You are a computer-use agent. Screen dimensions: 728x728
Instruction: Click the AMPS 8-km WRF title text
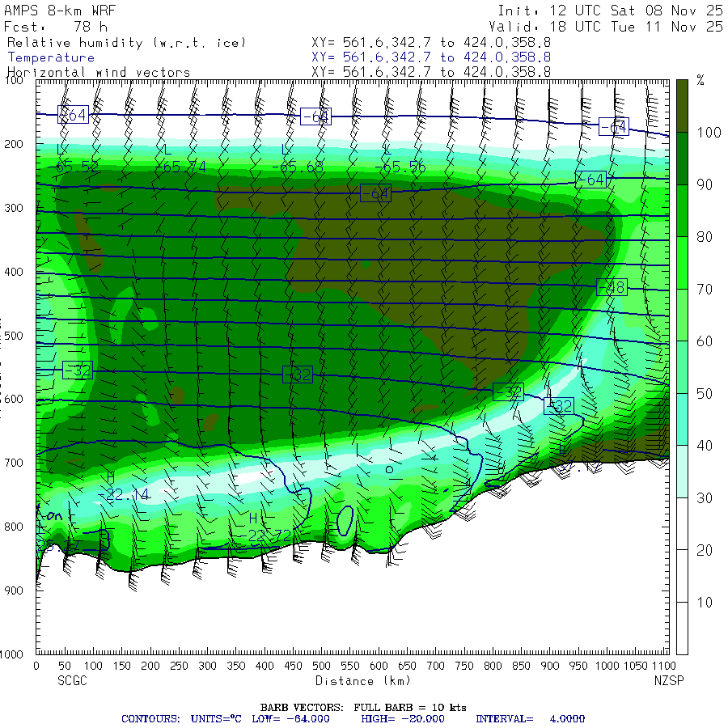(x=61, y=11)
